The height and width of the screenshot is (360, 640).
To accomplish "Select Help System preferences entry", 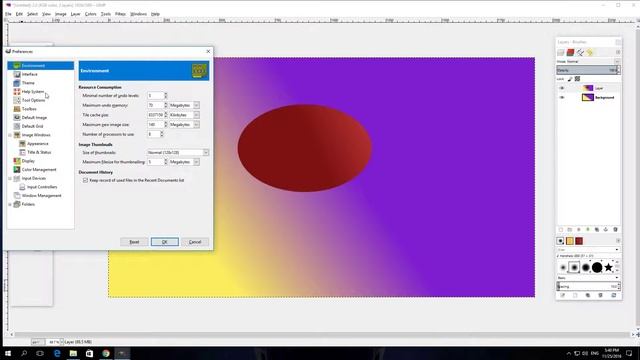I will [x=33, y=92].
